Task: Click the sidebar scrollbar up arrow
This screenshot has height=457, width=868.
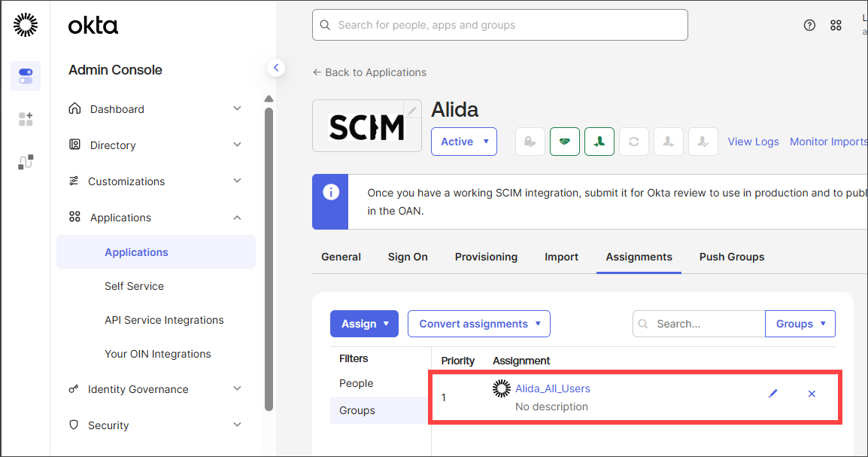Action: 269,99
